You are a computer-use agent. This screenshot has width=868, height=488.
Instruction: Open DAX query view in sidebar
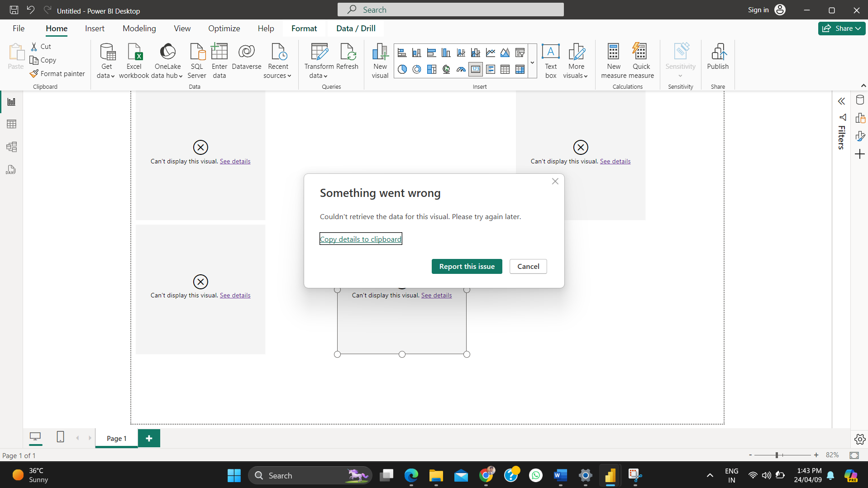coord(11,170)
